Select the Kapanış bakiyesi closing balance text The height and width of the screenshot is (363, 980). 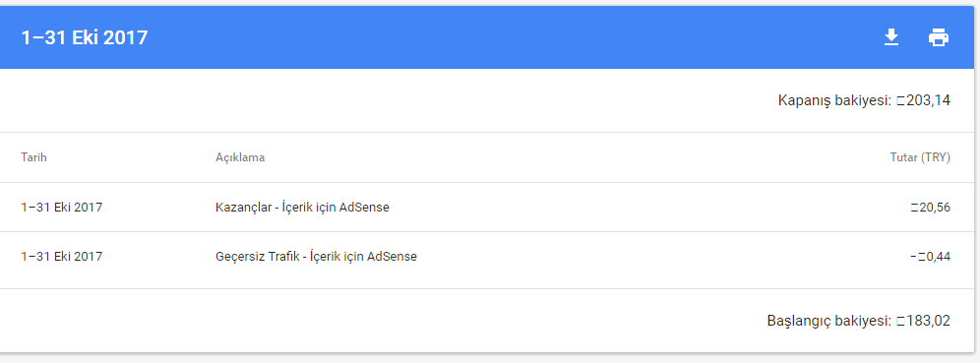(864, 100)
